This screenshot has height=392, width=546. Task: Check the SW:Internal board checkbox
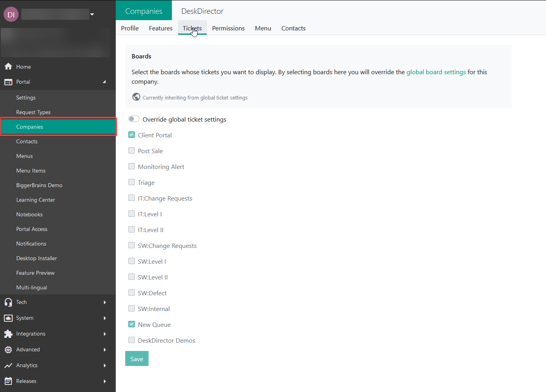[132, 308]
